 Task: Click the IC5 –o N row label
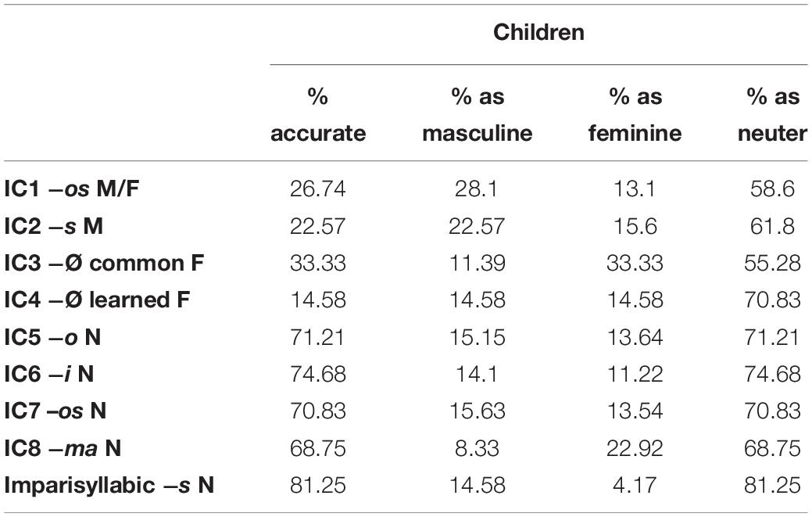coord(52,337)
